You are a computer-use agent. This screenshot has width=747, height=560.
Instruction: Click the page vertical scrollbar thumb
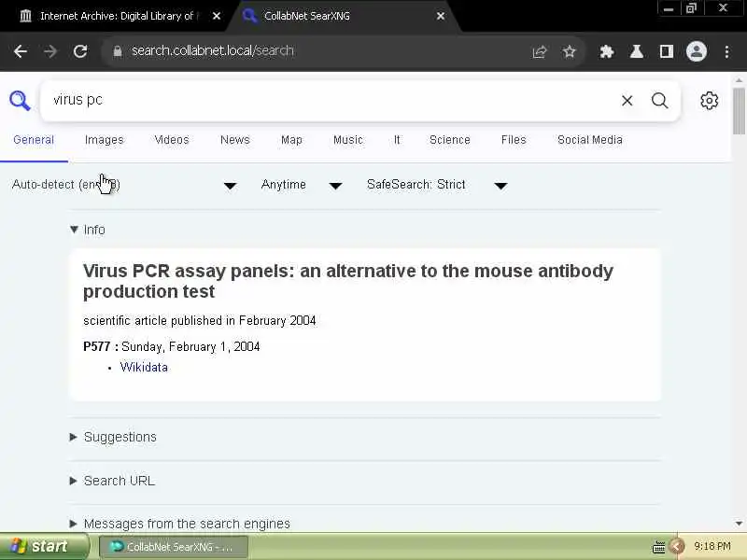739,111
